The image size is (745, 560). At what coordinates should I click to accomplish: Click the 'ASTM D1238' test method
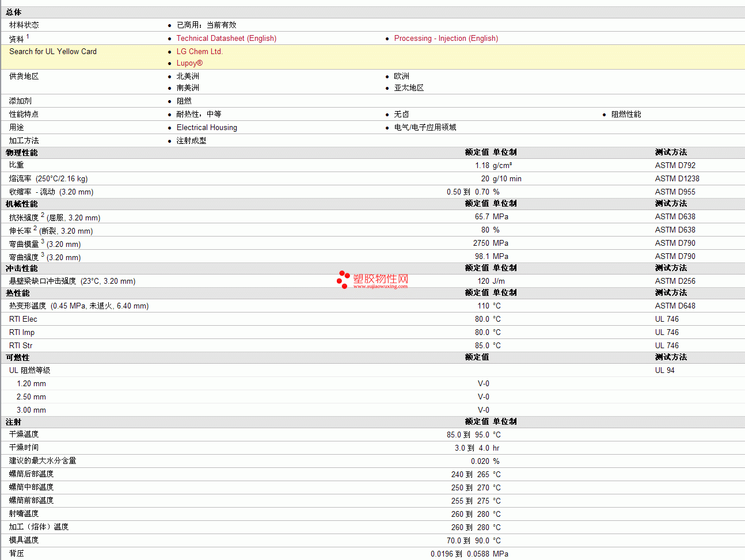click(677, 179)
